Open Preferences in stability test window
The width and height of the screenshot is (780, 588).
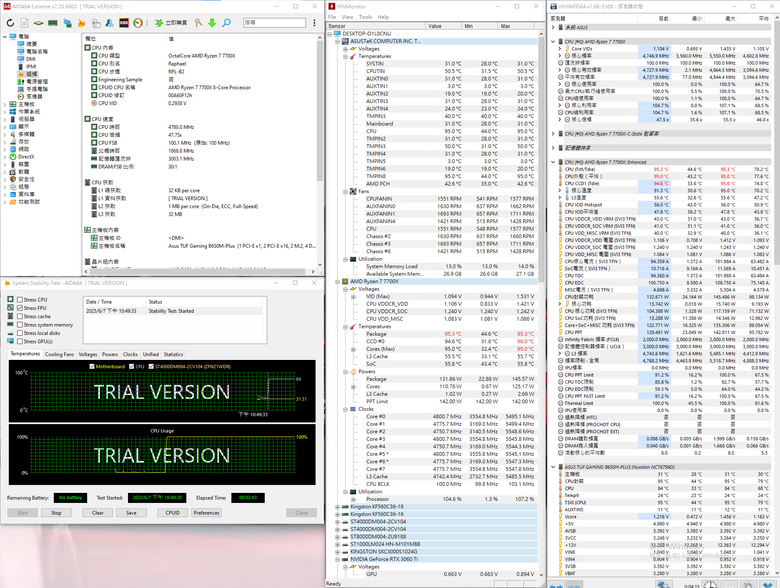[206, 513]
